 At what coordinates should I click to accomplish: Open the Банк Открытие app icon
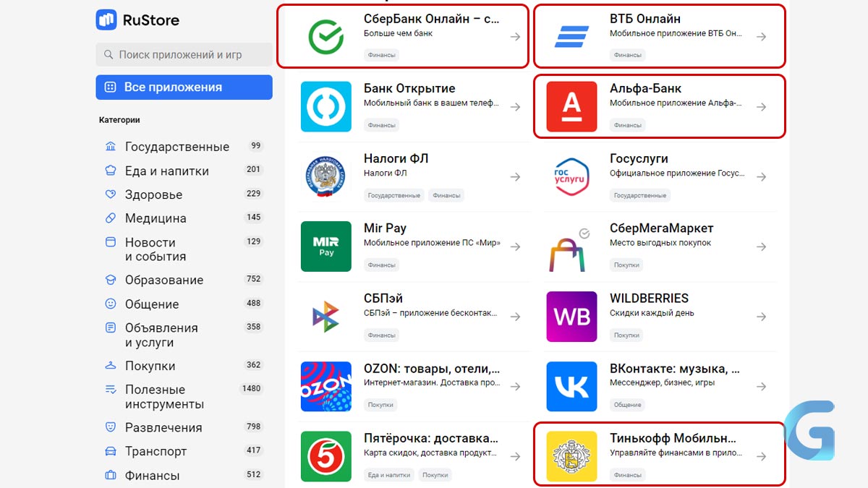pyautogui.click(x=326, y=107)
